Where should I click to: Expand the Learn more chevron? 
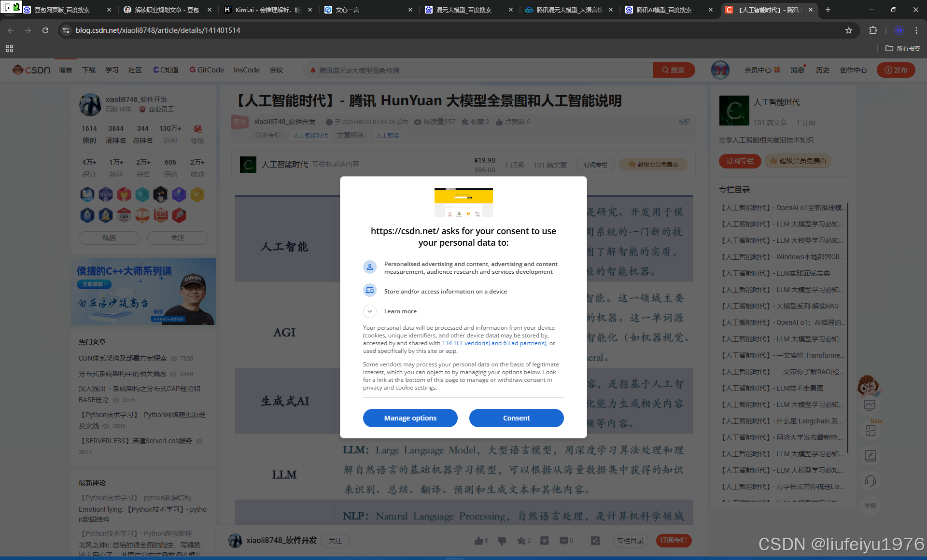[x=370, y=311]
